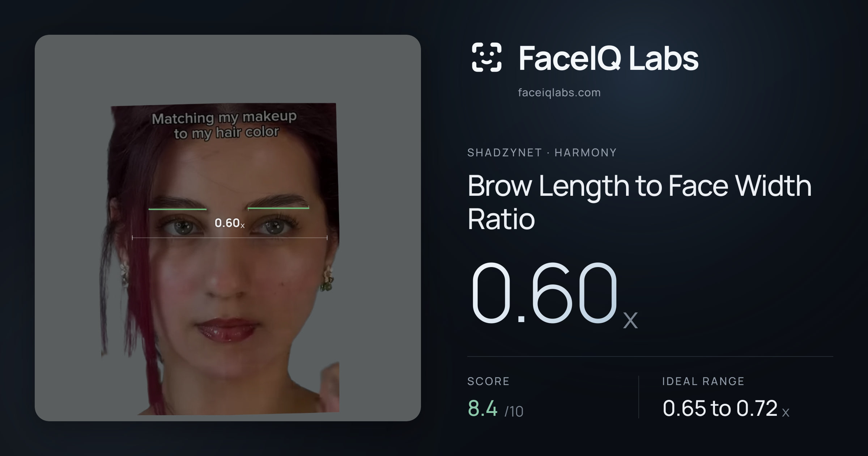Click the FaceIQ Labs title text
Viewport: 868px width, 456px height.
click(x=608, y=58)
